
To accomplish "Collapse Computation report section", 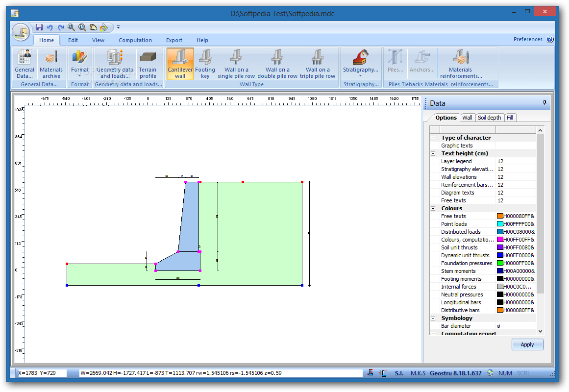I will tap(433, 333).
